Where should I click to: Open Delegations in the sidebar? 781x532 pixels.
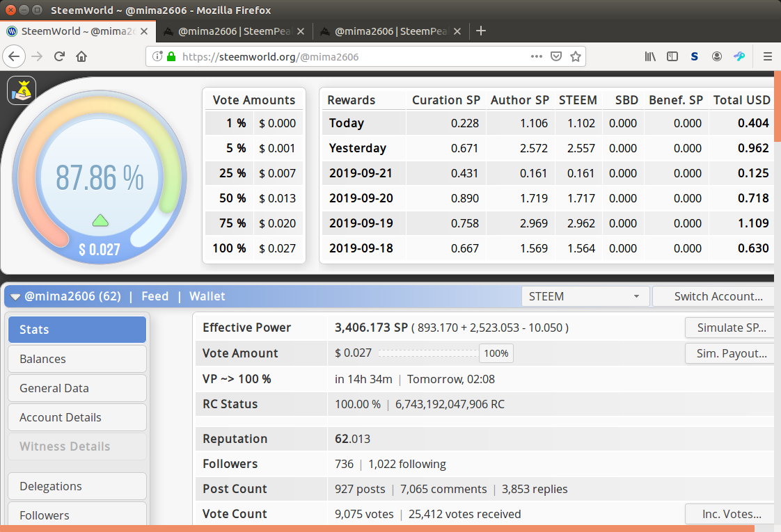(x=77, y=486)
